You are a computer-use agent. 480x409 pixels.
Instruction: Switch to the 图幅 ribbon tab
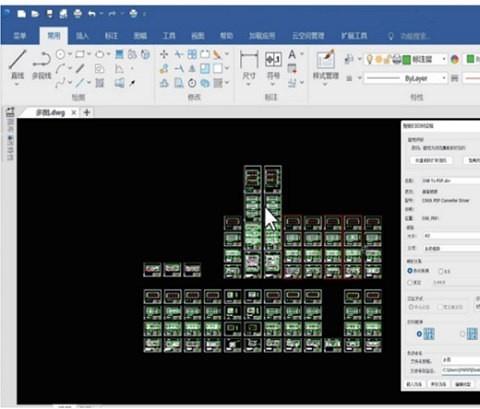pyautogui.click(x=140, y=36)
